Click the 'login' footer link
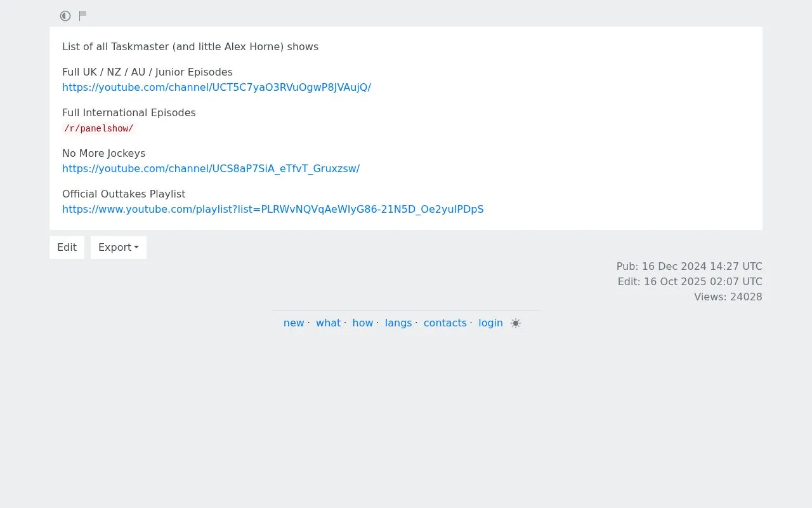812x508 pixels. pyautogui.click(x=490, y=323)
